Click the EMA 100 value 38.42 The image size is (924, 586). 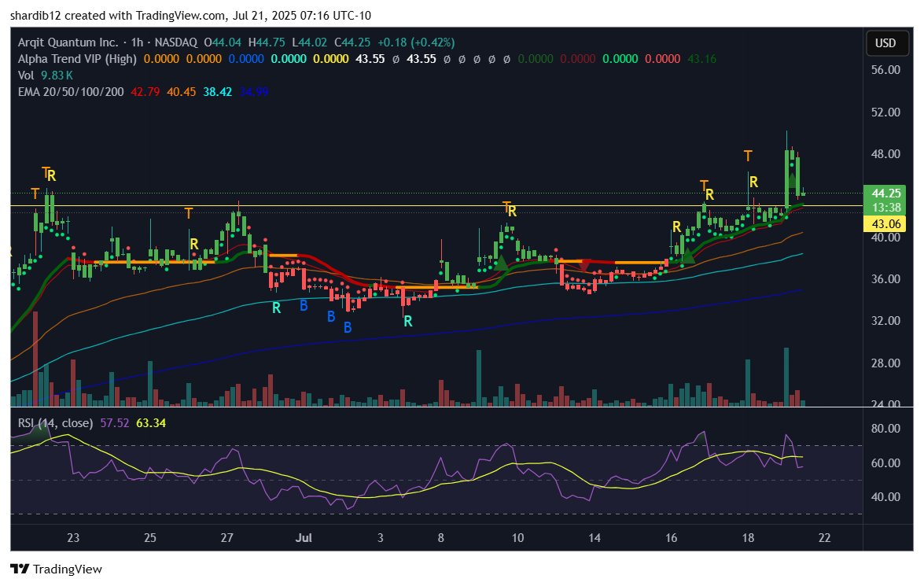218,92
